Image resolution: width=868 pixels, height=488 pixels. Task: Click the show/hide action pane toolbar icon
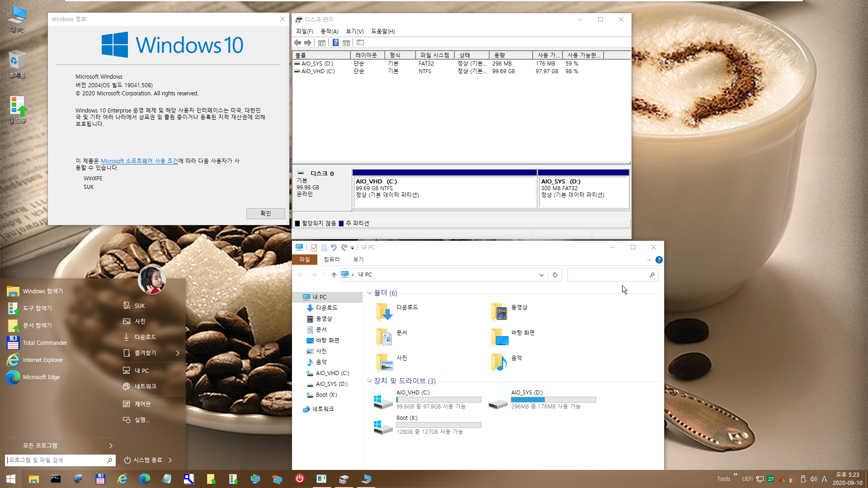pos(346,42)
